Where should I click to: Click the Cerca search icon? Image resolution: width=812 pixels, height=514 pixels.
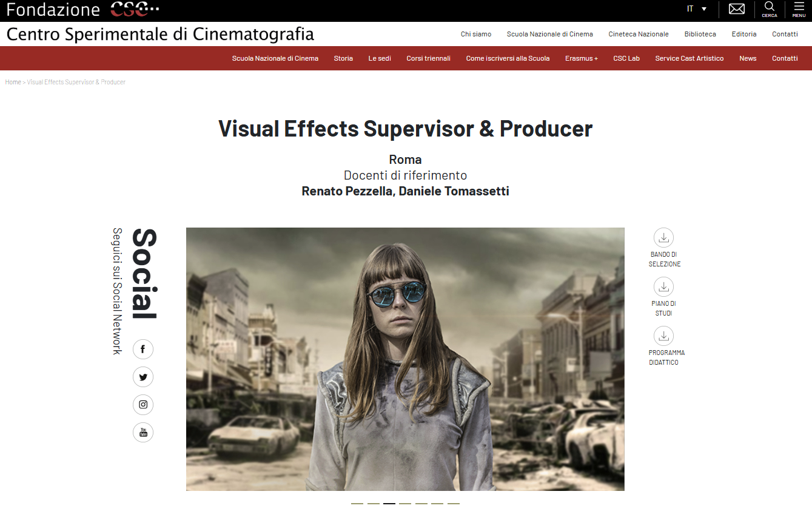click(769, 9)
